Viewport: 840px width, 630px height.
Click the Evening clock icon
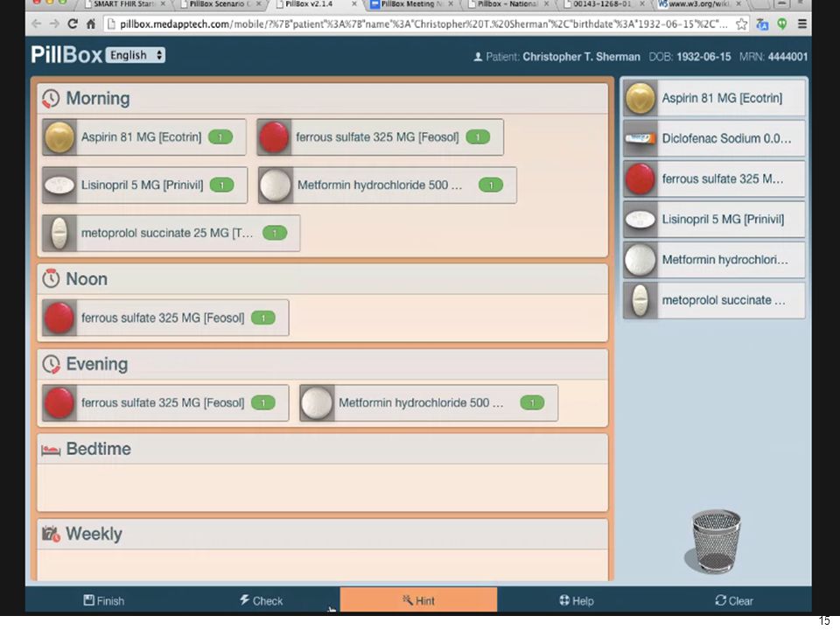pos(51,364)
